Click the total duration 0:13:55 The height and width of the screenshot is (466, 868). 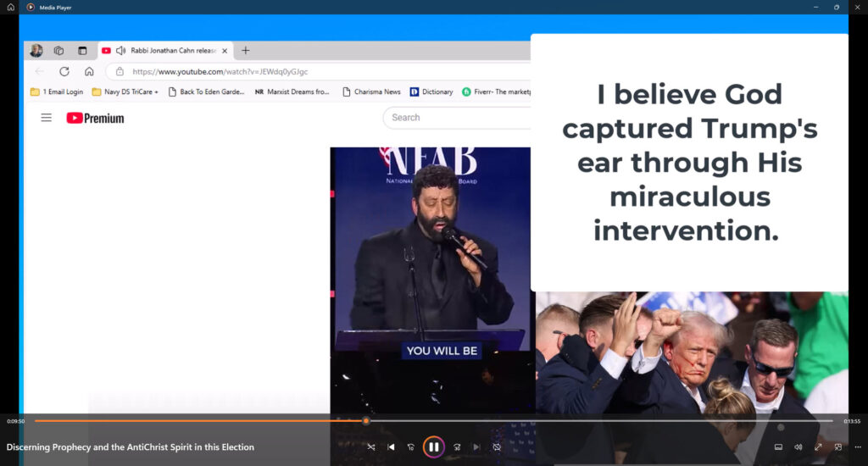click(x=852, y=421)
